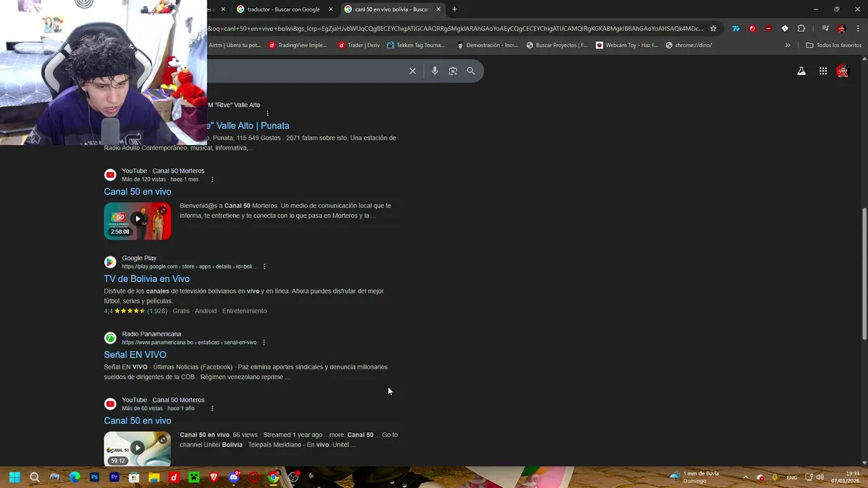Play the 2:58:08 video thumbnail
Image resolution: width=868 pixels, height=488 pixels.
click(x=138, y=221)
